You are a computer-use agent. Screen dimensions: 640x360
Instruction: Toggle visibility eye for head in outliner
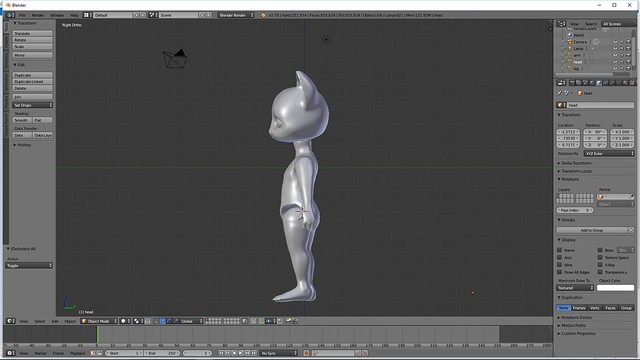[x=615, y=62]
